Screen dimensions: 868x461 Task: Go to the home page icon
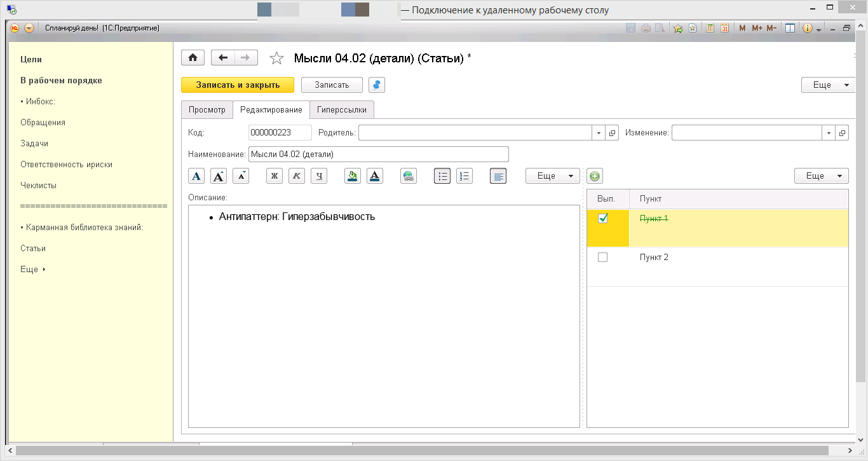(x=193, y=58)
